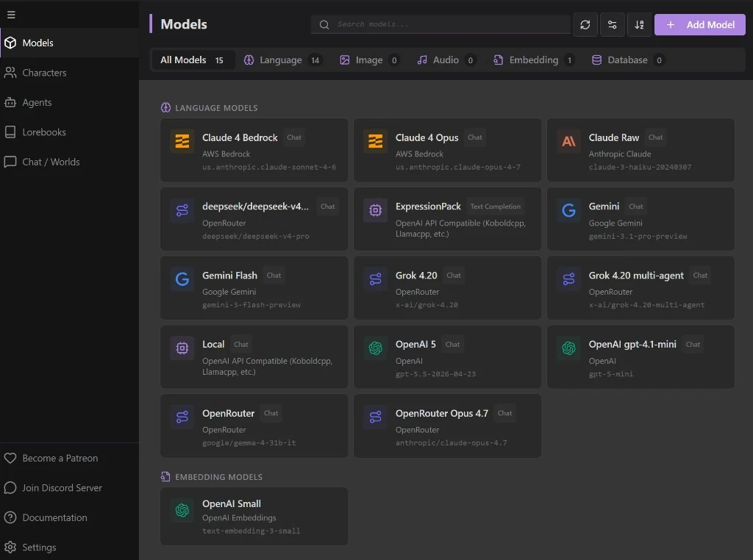This screenshot has width=753, height=560.
Task: Click the OpenRouter icon on Grok 4.20 multi-agent
Action: coord(568,279)
